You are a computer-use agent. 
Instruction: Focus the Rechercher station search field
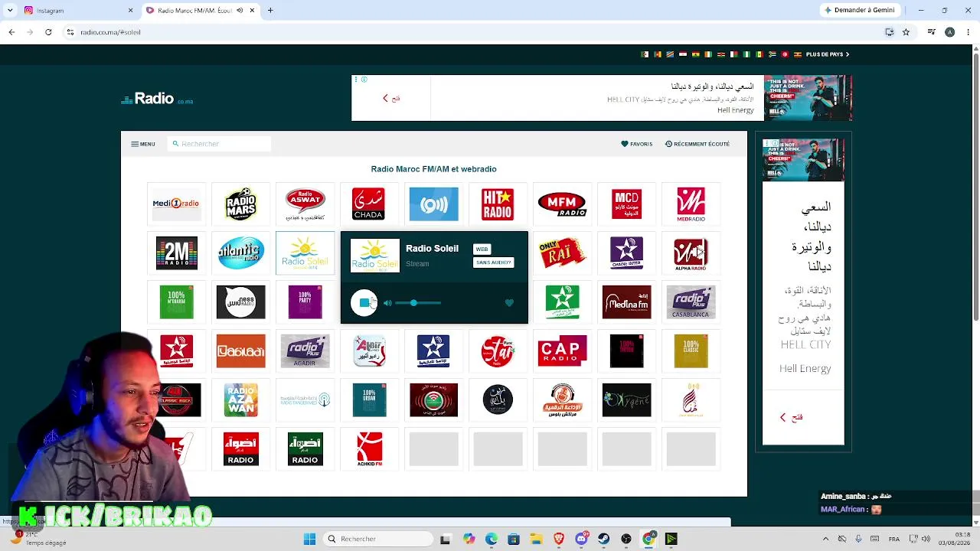tap(219, 144)
